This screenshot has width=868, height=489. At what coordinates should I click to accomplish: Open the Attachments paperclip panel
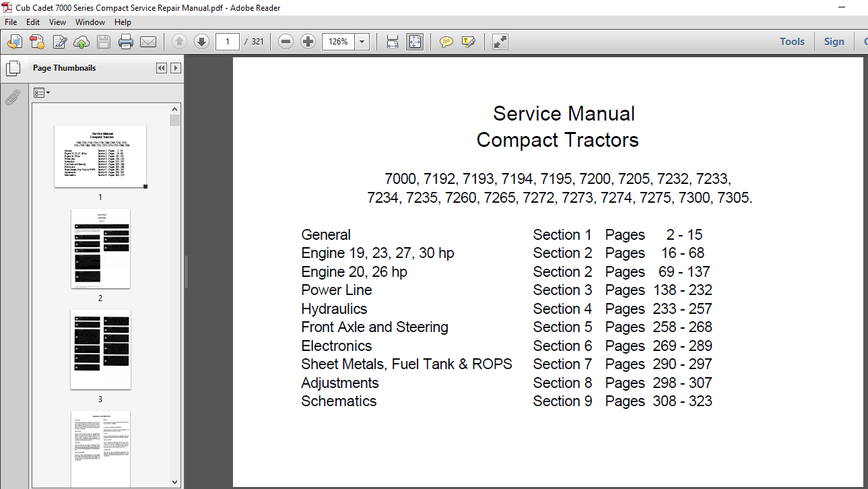click(12, 98)
